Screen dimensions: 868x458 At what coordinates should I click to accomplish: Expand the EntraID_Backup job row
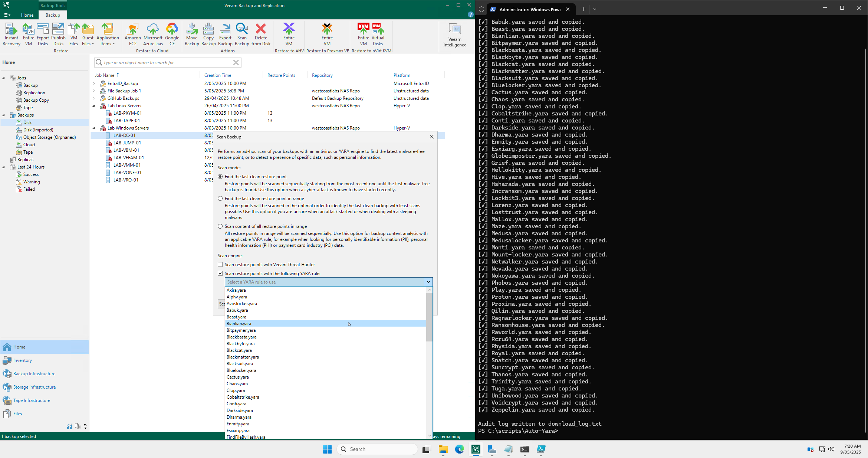tap(93, 84)
